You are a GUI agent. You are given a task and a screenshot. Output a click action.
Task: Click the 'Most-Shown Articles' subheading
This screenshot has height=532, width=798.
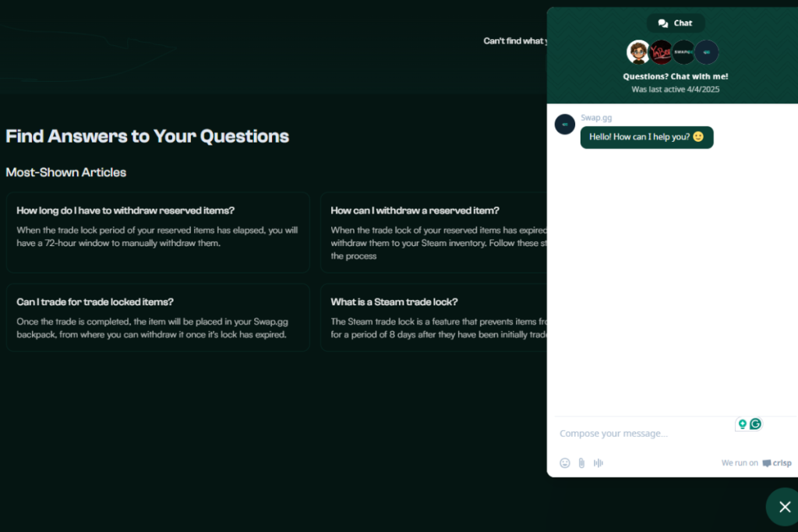[x=65, y=172]
